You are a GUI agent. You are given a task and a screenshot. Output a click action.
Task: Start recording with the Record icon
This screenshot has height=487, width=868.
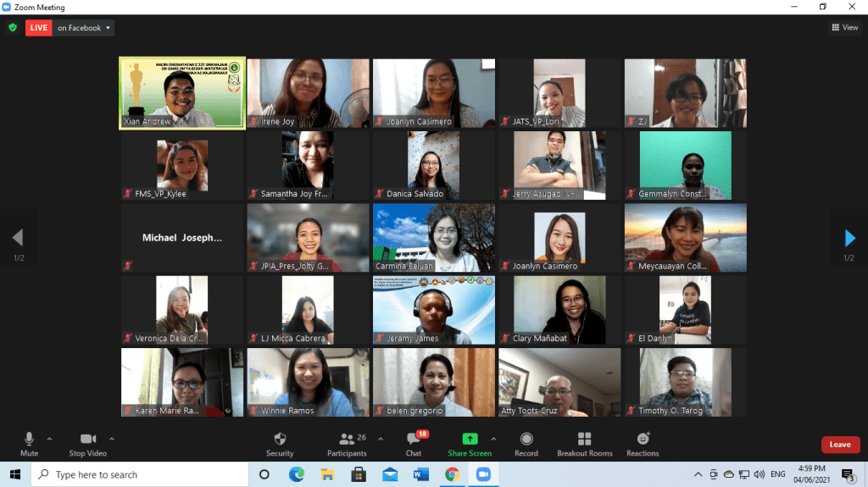point(526,440)
